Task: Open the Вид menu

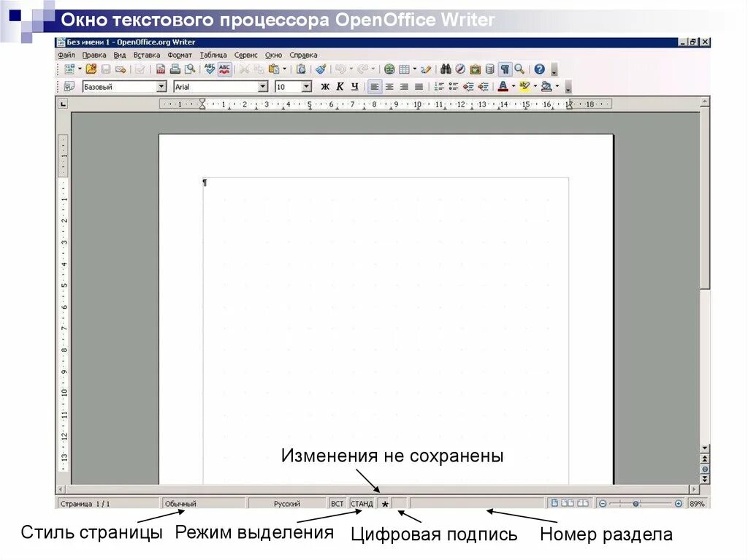Action: click(x=120, y=55)
